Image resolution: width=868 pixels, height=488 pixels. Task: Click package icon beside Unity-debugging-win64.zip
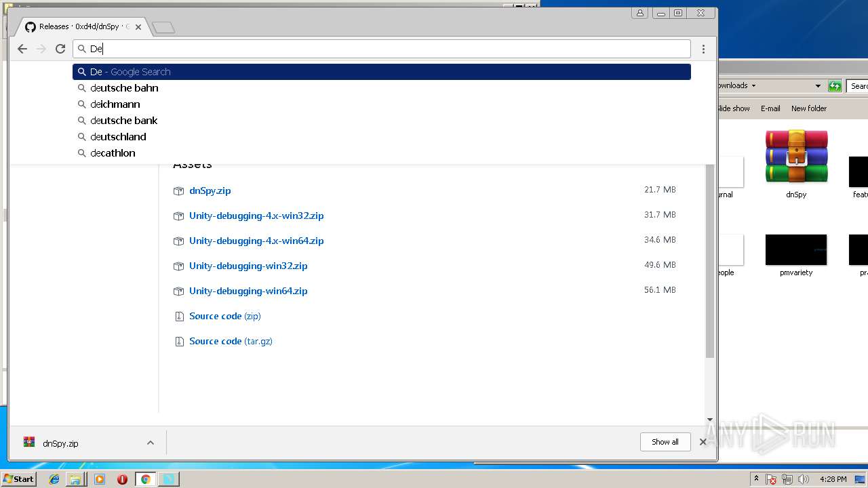179,291
